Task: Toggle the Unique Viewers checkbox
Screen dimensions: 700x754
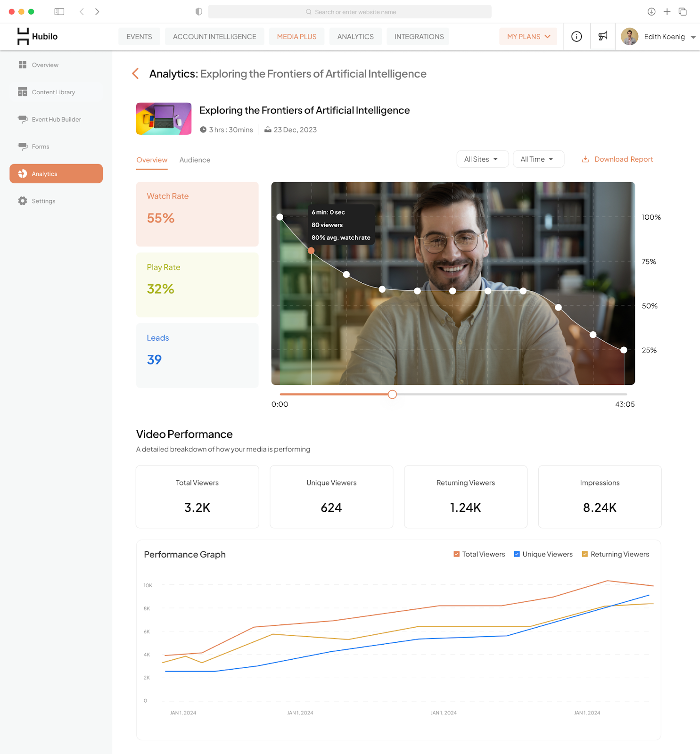Action: [517, 554]
